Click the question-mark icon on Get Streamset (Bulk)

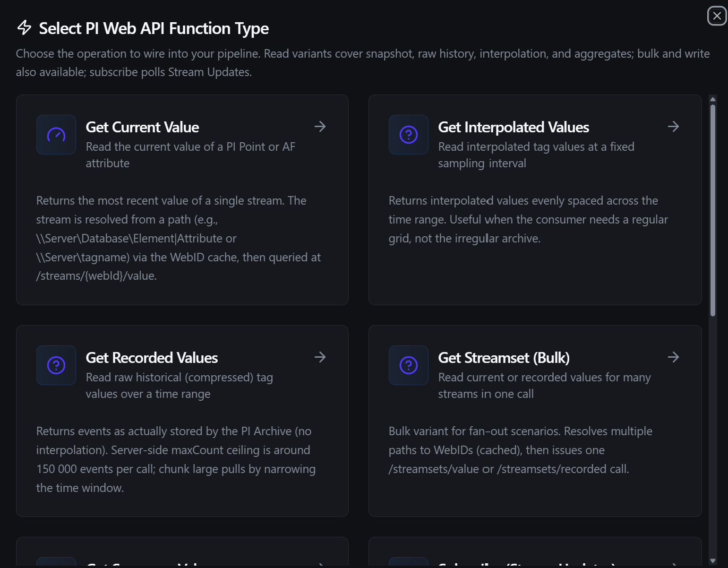[x=409, y=365]
